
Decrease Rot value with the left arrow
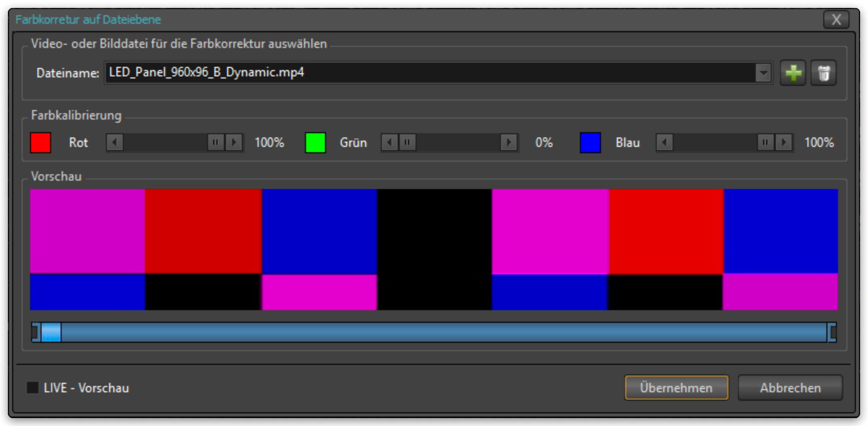[x=115, y=143]
